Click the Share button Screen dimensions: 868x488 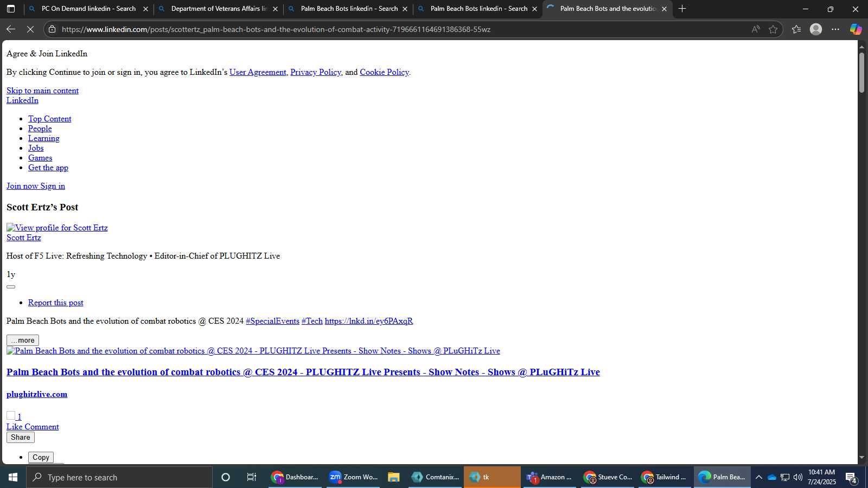(x=21, y=438)
